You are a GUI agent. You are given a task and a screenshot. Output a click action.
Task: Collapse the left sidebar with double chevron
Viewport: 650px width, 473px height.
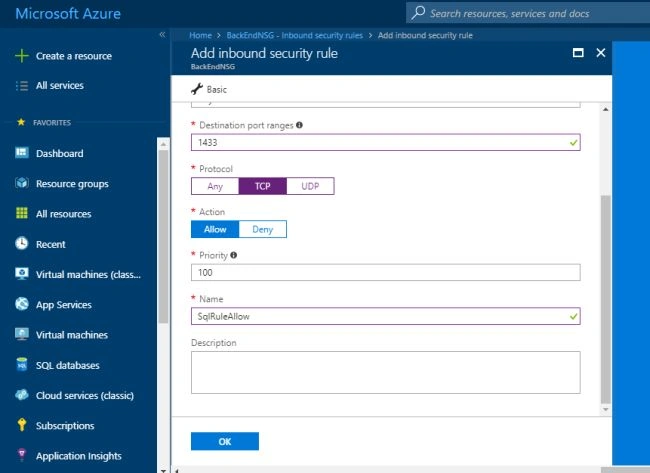(x=162, y=35)
